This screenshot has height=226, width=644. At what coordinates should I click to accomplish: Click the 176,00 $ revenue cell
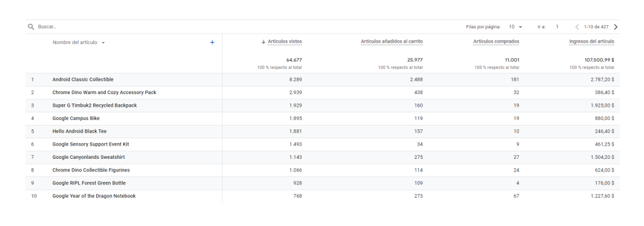(x=605, y=183)
